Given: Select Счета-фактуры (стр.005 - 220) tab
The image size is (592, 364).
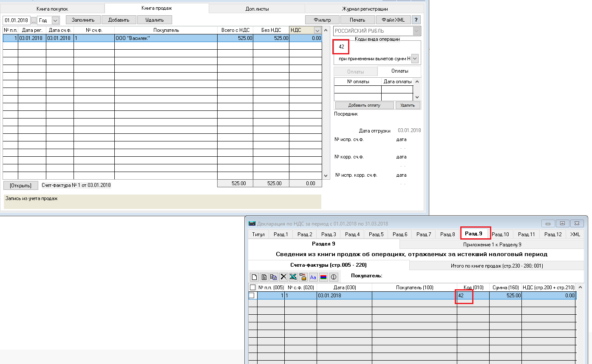Looking at the screenshot, I should point(329,265).
